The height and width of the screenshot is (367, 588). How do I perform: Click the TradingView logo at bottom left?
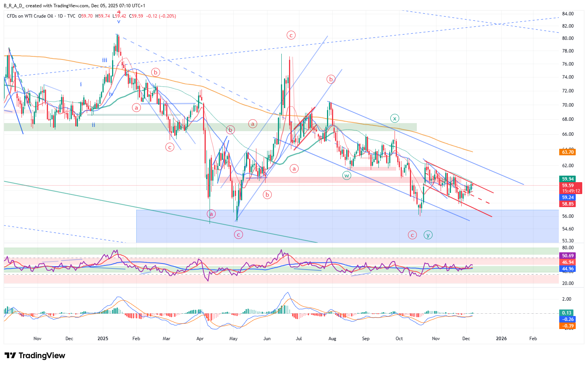(35, 355)
